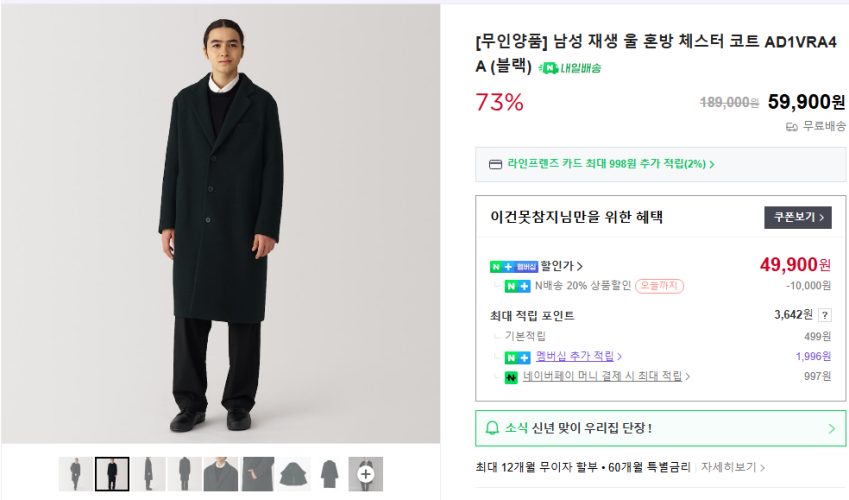Click the 오늘까지 badge
Viewport: 849px width, 500px height.
(660, 286)
